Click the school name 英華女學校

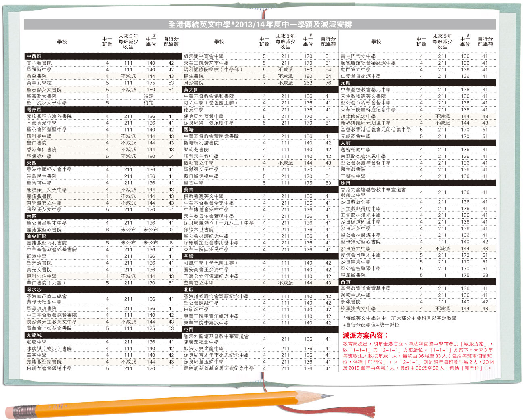point(39,83)
